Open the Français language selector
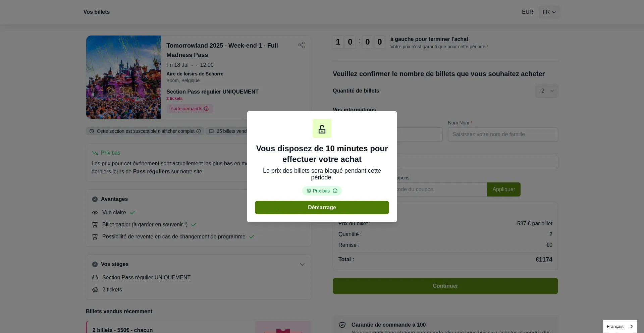 click(x=620, y=326)
